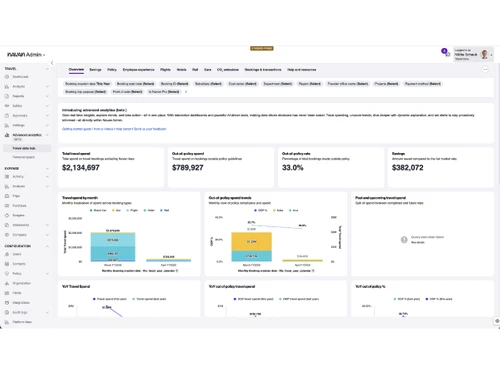
Task: Open the purple notification badge icon
Action: (444, 51)
